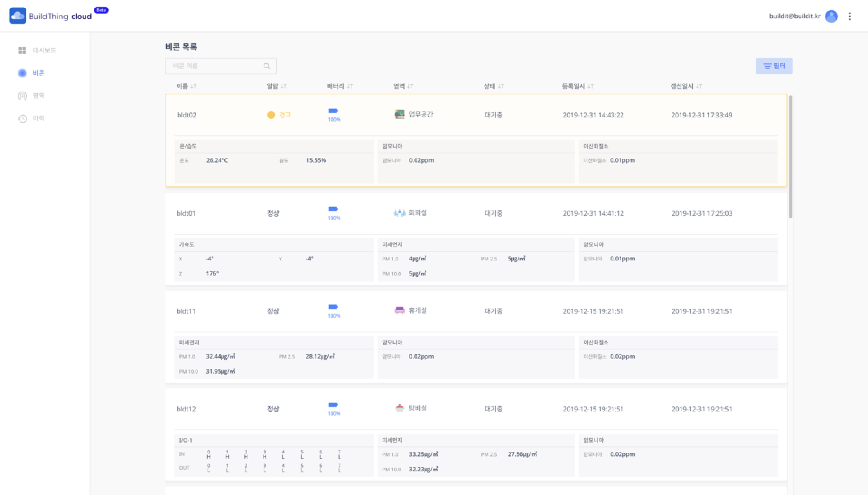This screenshot has width=868, height=495.
Task: Click 2019-12-31 14:43:22 registration date
Action: click(593, 115)
